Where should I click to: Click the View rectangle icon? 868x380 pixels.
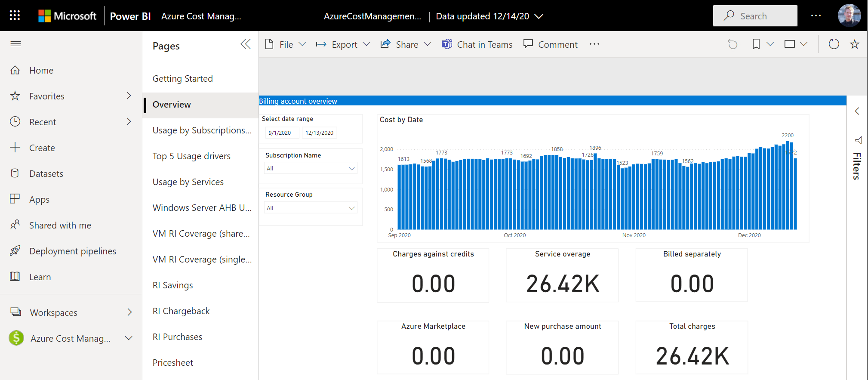[790, 44]
